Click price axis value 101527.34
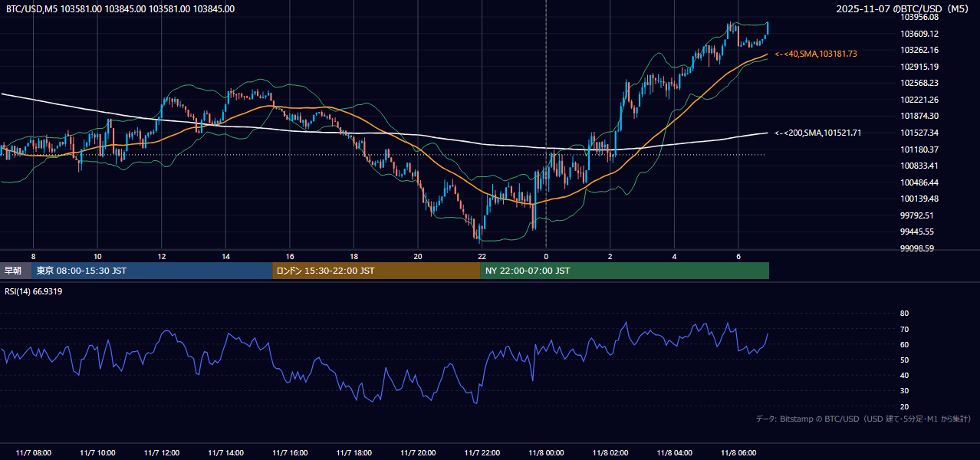This screenshot has width=980, height=460. pos(920,133)
